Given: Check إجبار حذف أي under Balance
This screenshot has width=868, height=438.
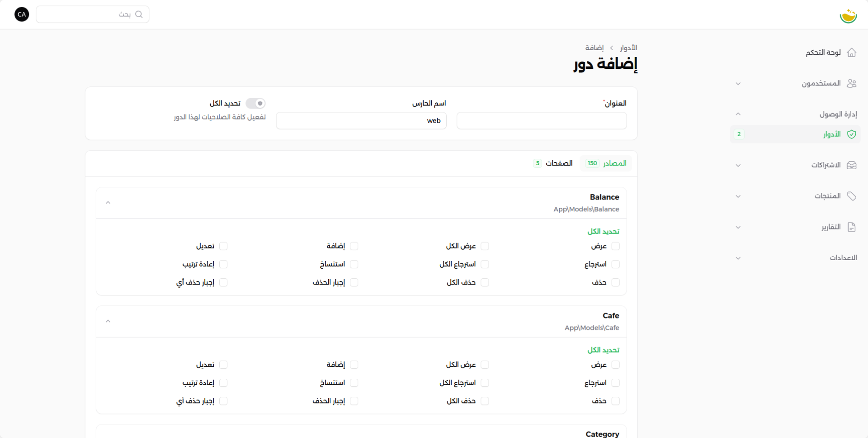Looking at the screenshot, I should [x=223, y=282].
